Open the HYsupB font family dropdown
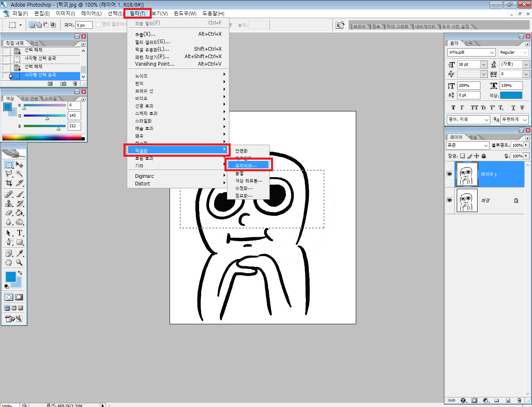 point(492,52)
